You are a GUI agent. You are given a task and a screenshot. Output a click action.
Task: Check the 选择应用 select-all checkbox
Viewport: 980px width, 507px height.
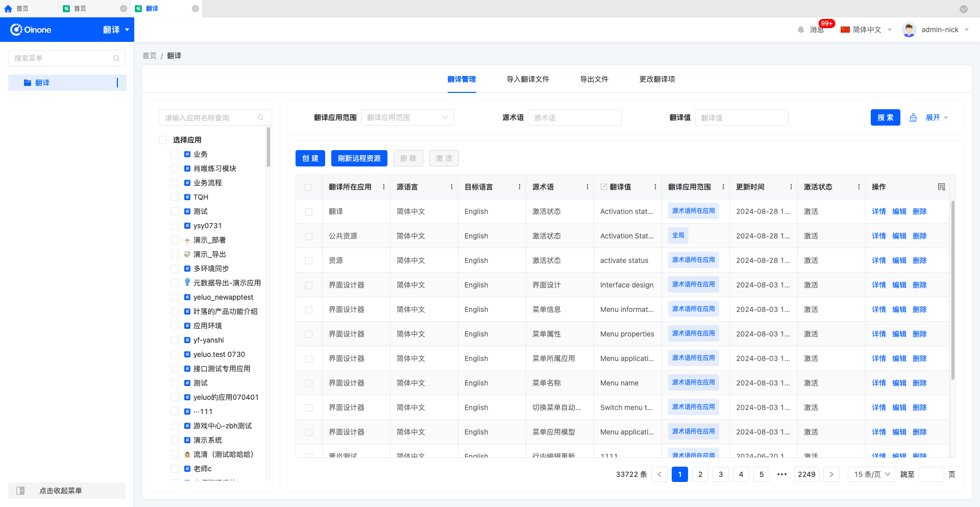[x=163, y=140]
